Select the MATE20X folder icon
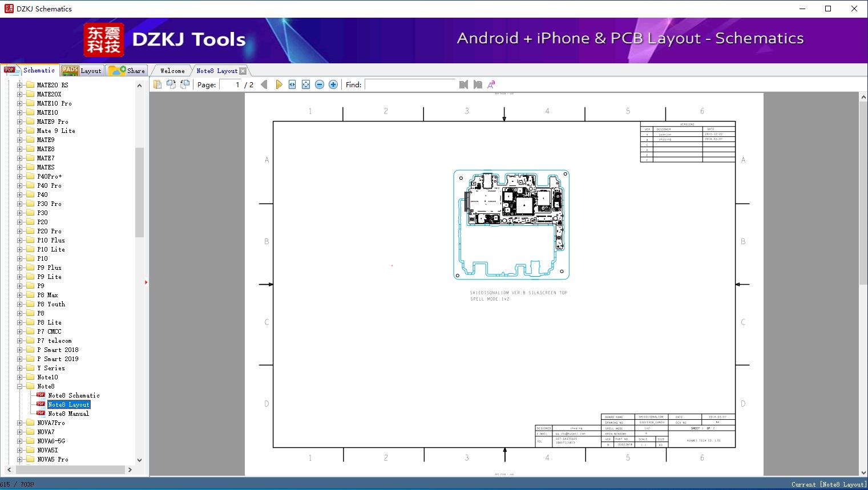Screen dimensions: 868x490 pyautogui.click(x=30, y=94)
